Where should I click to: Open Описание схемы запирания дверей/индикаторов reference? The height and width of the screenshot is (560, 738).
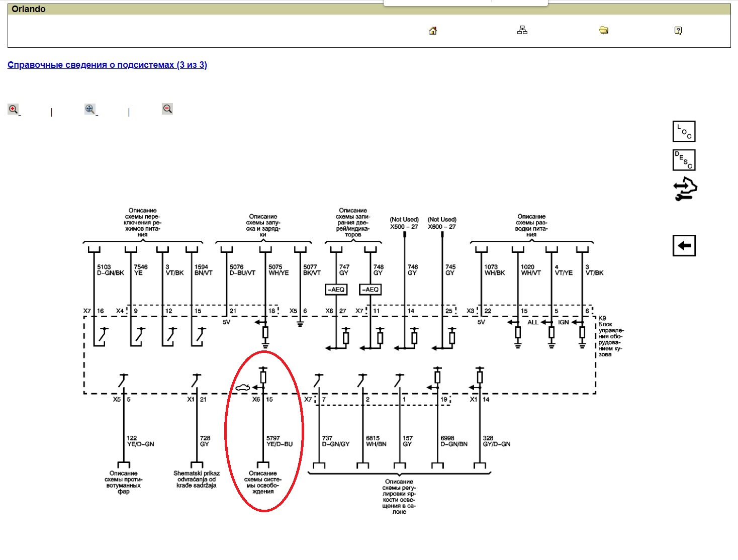[x=353, y=223]
